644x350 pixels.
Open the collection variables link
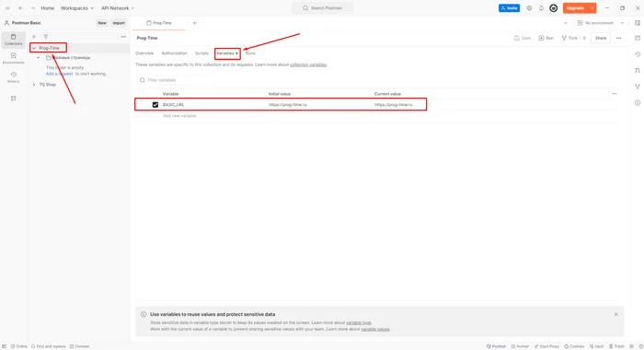[x=308, y=65]
